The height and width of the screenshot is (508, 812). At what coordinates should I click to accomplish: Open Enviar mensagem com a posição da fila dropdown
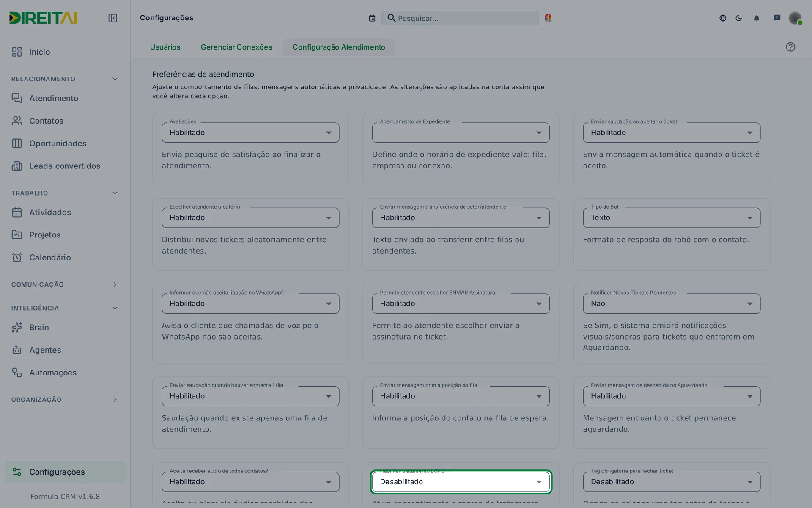point(461,396)
